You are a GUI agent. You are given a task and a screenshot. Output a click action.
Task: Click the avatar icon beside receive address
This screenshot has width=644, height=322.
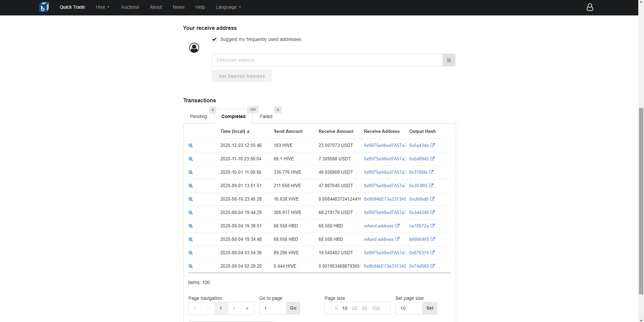tap(194, 48)
